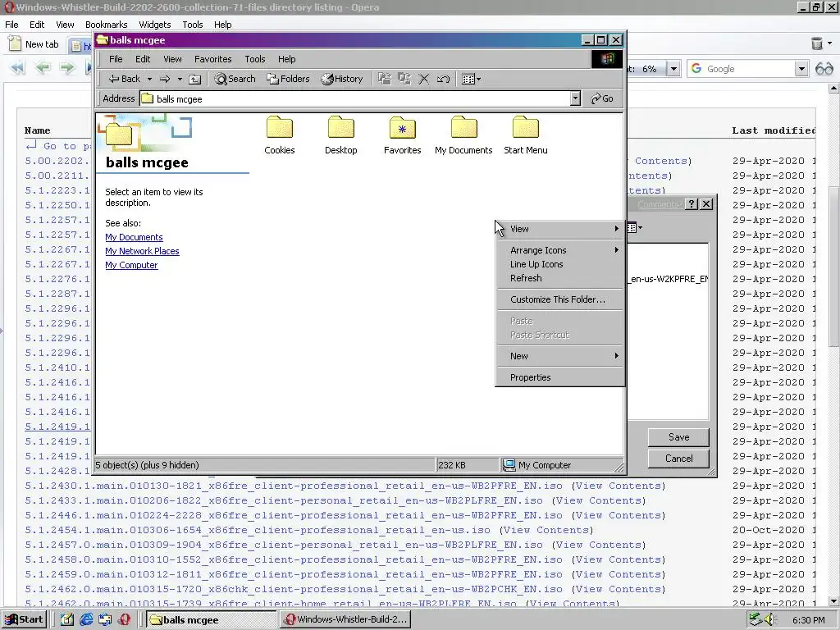Launch Internet Explorer from quick launch
Viewport: 840px width, 630px height.
pos(86,620)
